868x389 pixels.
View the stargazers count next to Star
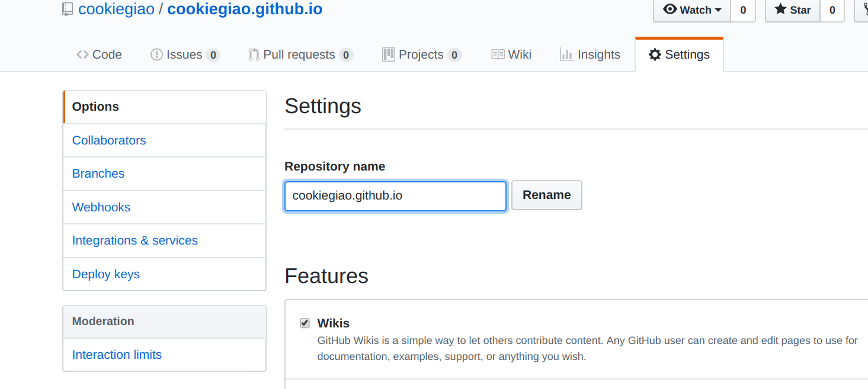click(832, 10)
